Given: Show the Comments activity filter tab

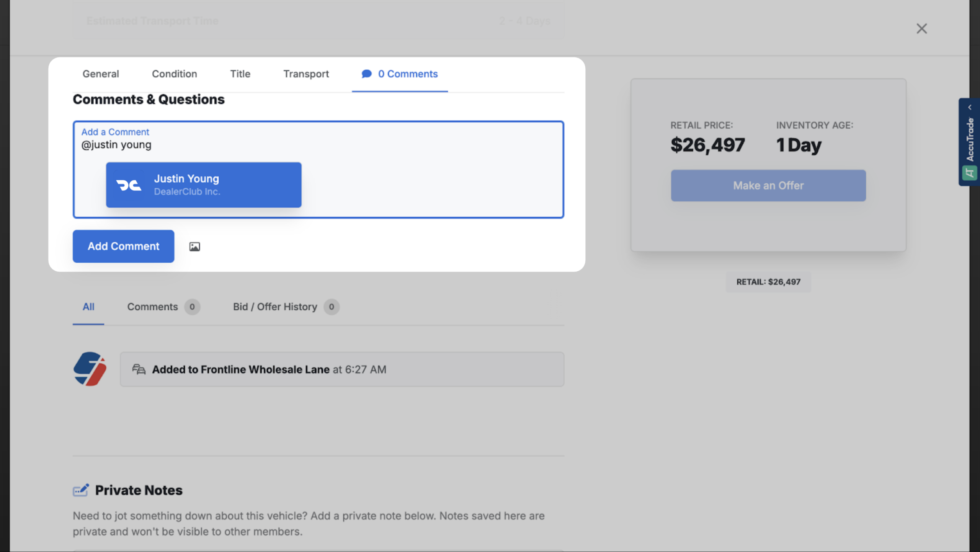Looking at the screenshot, I should [163, 307].
